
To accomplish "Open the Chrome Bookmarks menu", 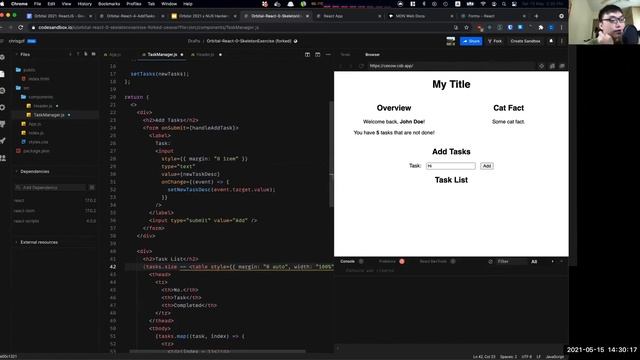I will tap(109, 4).
